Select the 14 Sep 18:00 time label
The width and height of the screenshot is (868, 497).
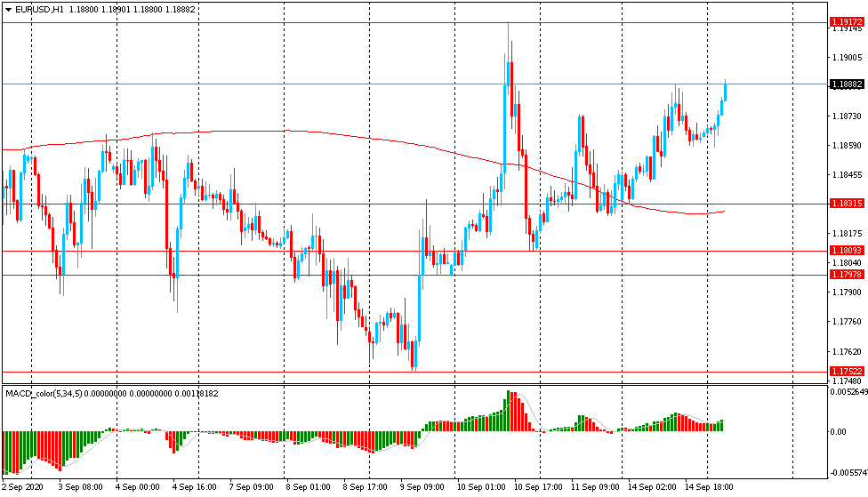coord(708,487)
